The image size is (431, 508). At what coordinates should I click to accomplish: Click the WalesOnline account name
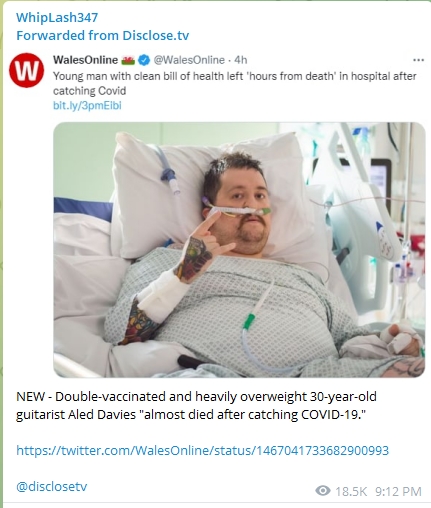(x=85, y=60)
